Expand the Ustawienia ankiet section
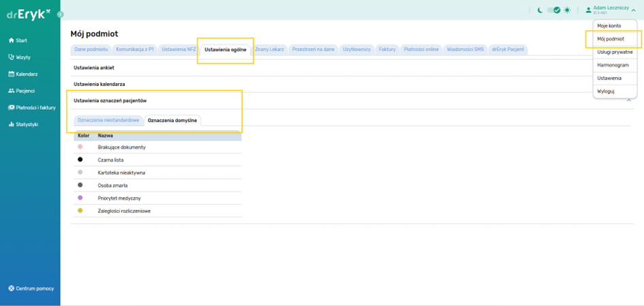 point(94,68)
